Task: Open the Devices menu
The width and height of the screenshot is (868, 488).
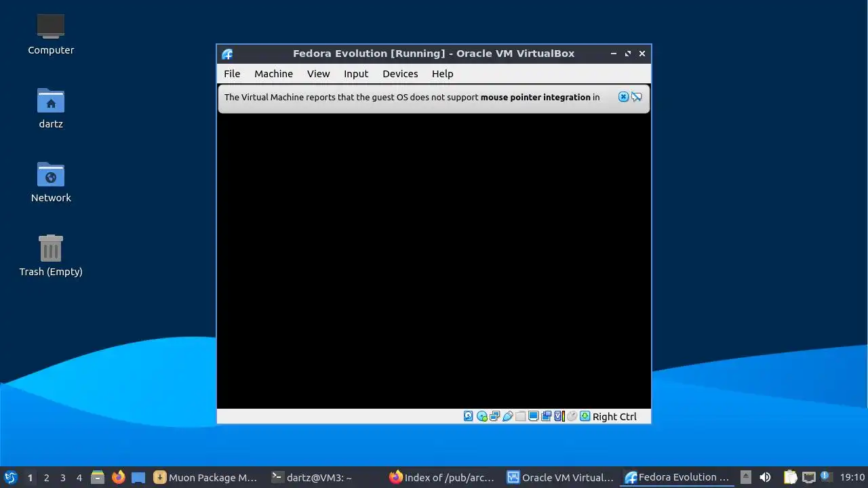Action: click(x=400, y=74)
